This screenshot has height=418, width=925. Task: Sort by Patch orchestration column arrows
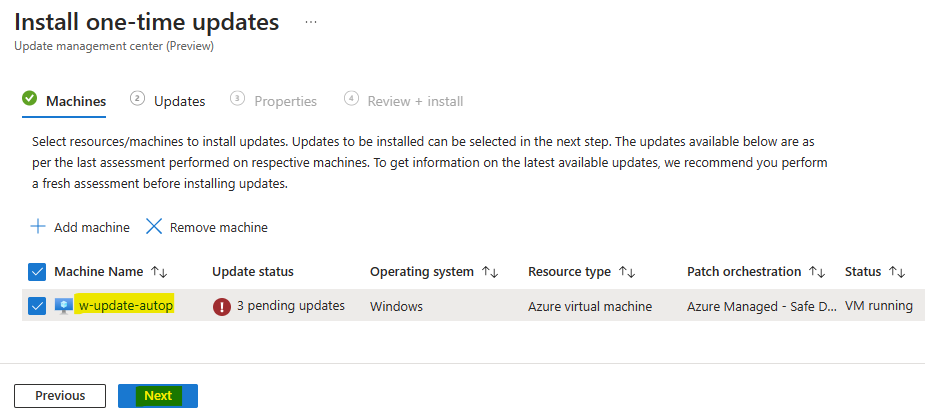[817, 272]
